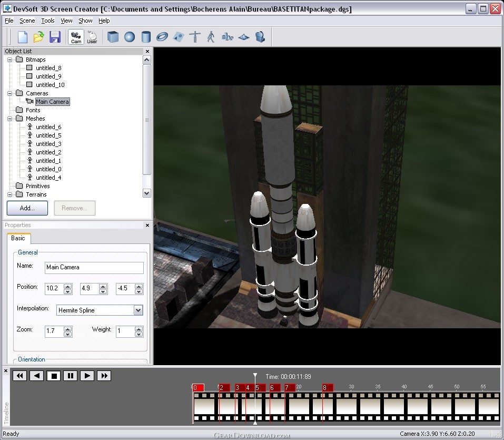Collapse the Terrains folder
The height and width of the screenshot is (440, 504).
(9, 194)
